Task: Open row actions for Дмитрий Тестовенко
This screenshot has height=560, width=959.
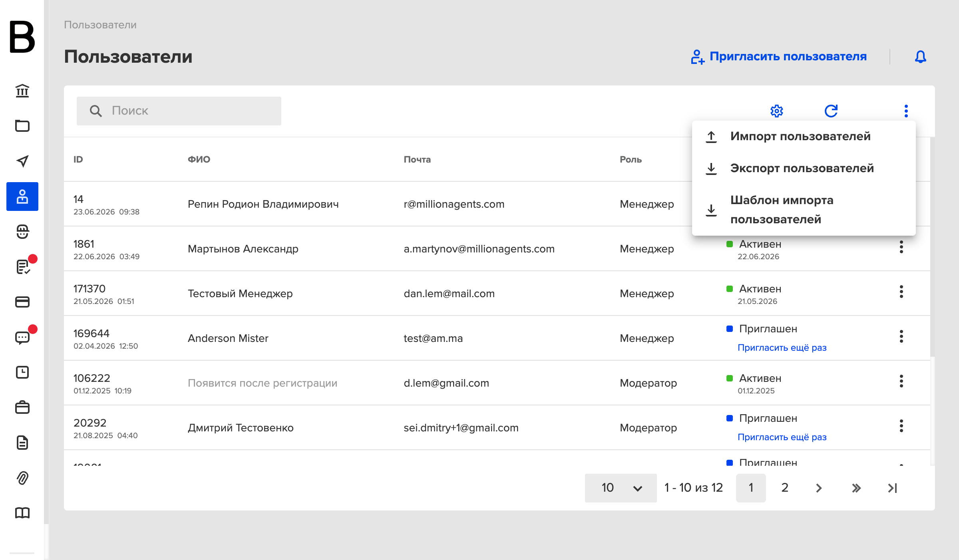Action: click(x=901, y=426)
